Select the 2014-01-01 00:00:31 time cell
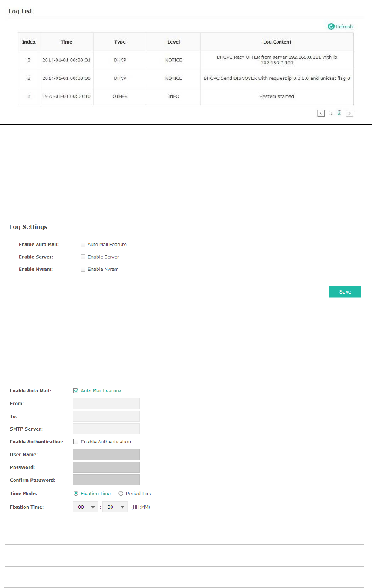 (67, 60)
